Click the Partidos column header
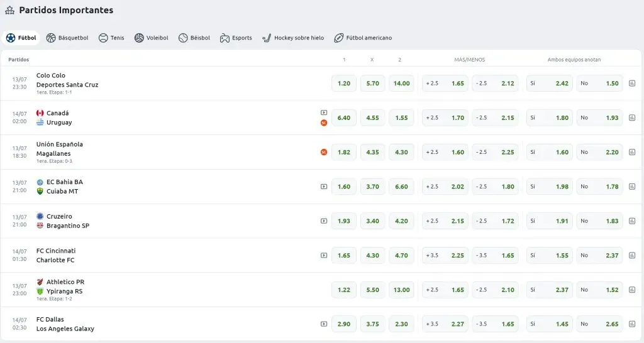Viewport: 644px width, 343px height. tap(18, 60)
